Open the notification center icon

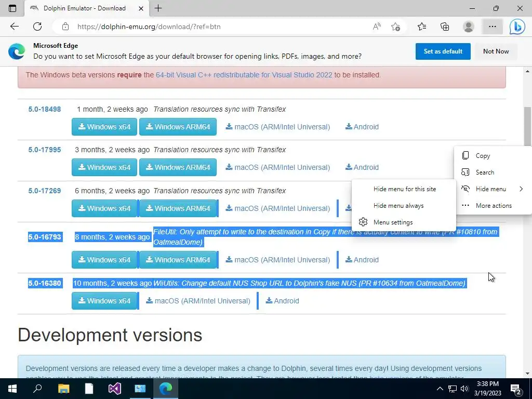(x=515, y=389)
